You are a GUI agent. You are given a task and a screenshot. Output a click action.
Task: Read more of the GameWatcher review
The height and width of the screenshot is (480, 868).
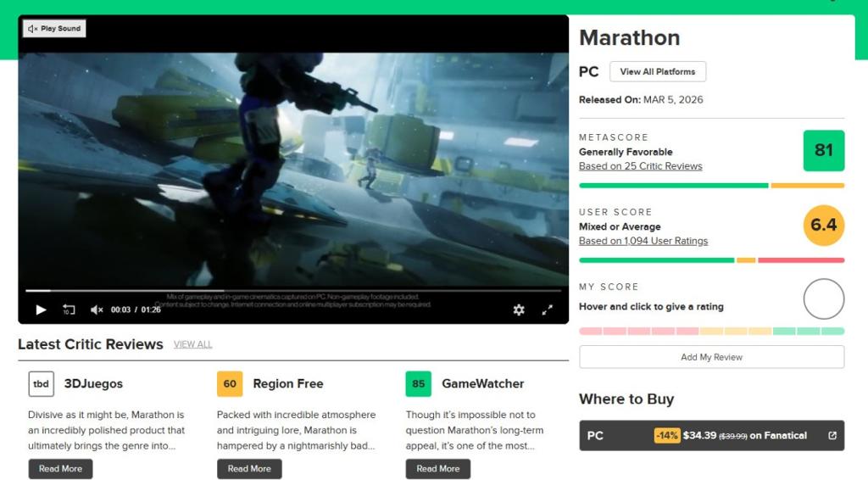pyautogui.click(x=437, y=469)
